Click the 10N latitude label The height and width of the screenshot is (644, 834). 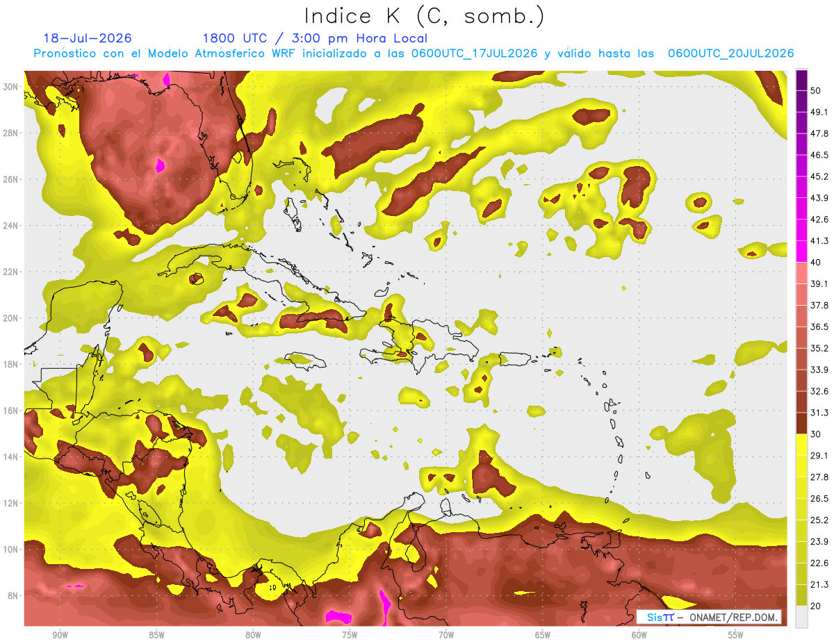(11, 549)
